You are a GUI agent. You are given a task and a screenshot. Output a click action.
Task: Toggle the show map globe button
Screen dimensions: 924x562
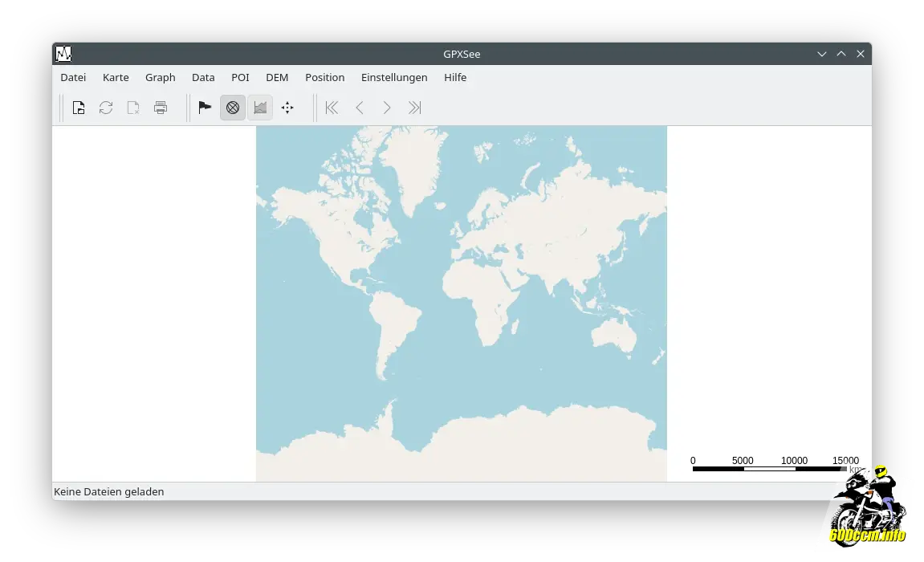[233, 108]
